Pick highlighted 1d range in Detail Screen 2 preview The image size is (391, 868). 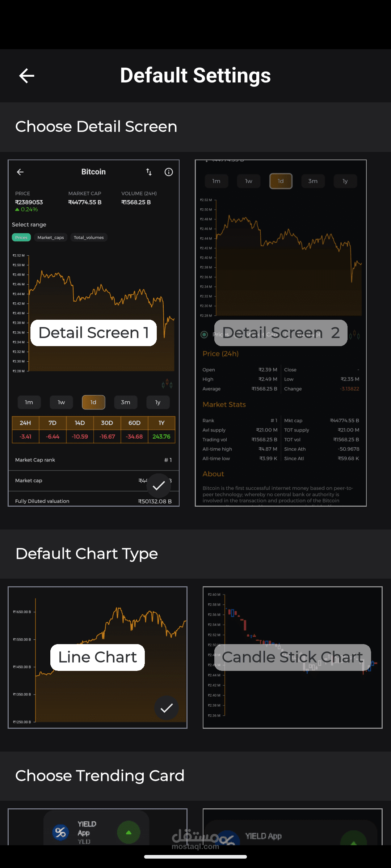click(x=281, y=181)
